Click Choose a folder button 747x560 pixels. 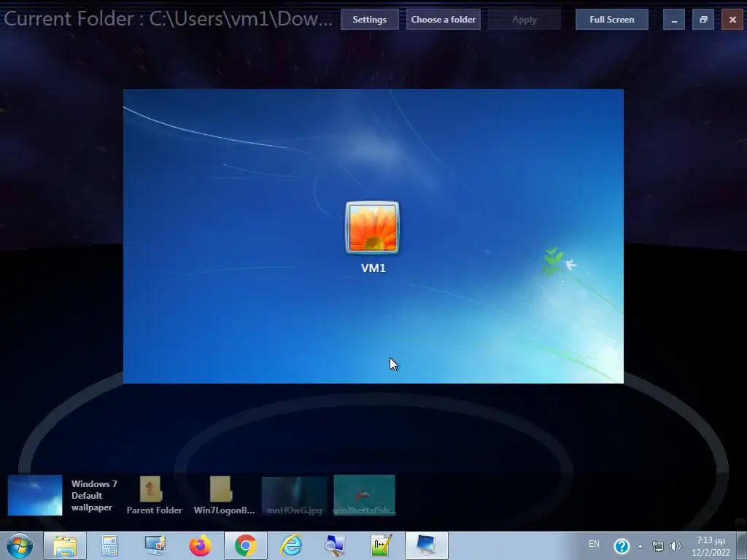pyautogui.click(x=443, y=20)
